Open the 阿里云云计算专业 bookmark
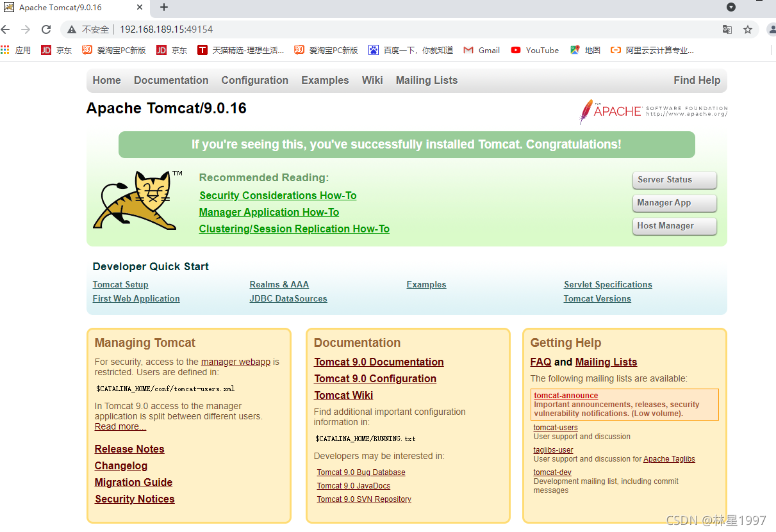The height and width of the screenshot is (532, 776). pos(652,50)
